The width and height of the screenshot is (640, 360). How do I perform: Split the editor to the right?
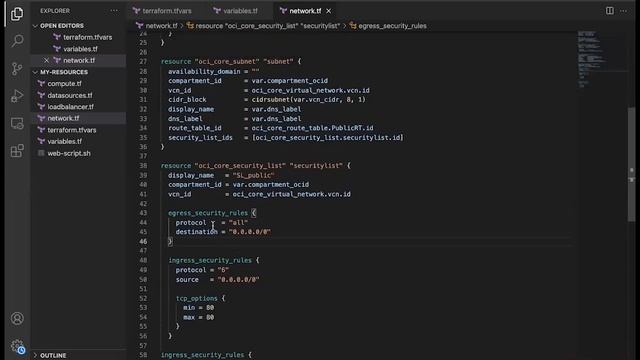pyautogui.click(x=609, y=11)
